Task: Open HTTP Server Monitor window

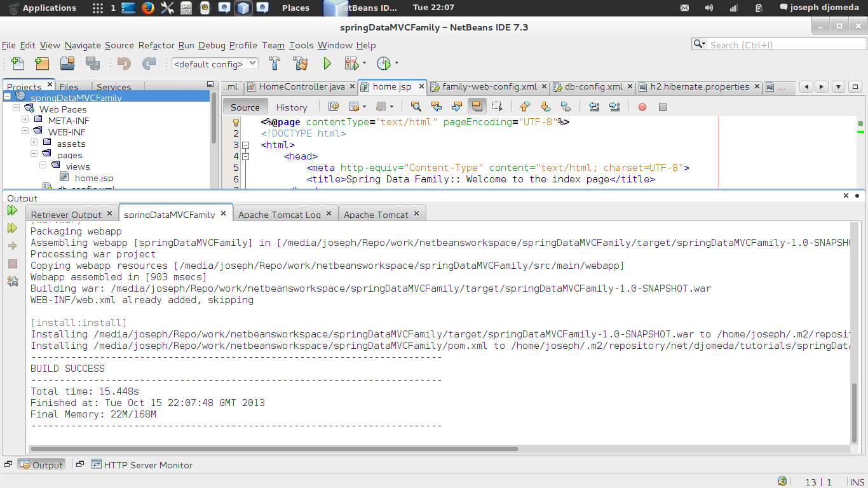Action: click(142, 464)
